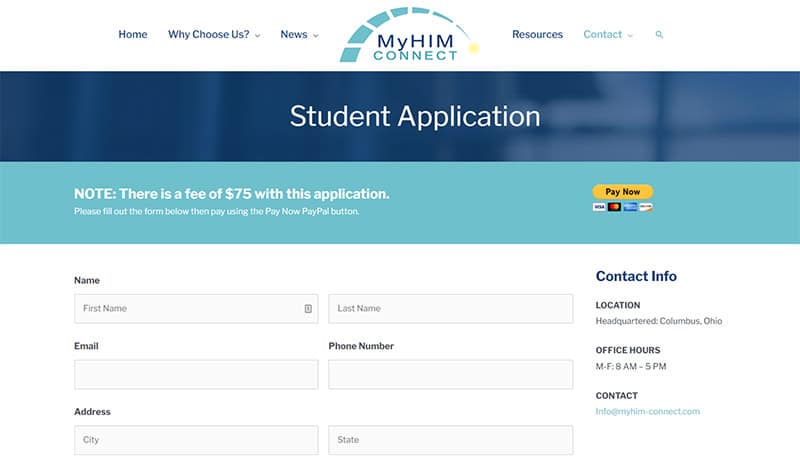The width and height of the screenshot is (800, 469).
Task: Select the Email input box
Action: coord(196,375)
